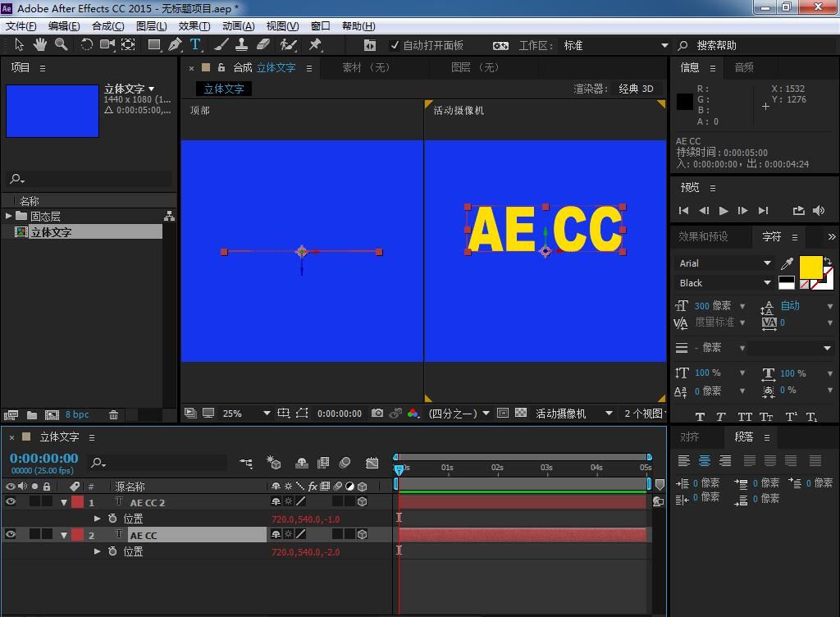Play the composition preview
This screenshot has width=840, height=617.
click(724, 211)
